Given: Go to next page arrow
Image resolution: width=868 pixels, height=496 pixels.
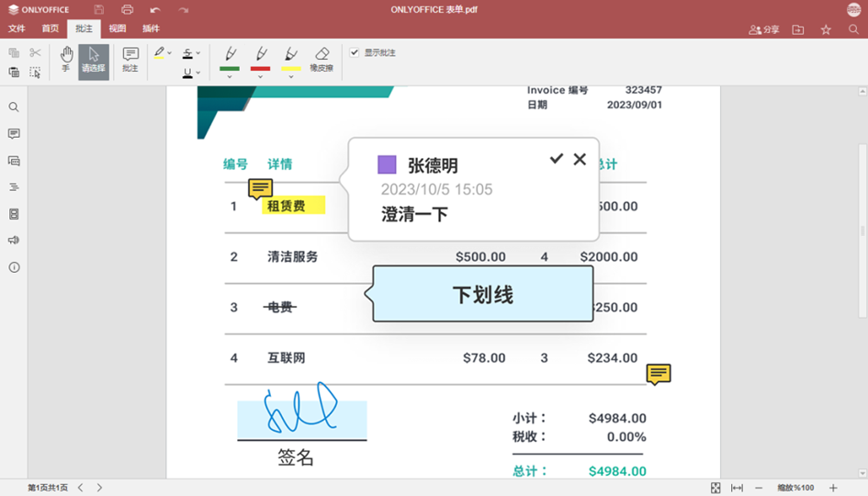Looking at the screenshot, I should pos(99,488).
